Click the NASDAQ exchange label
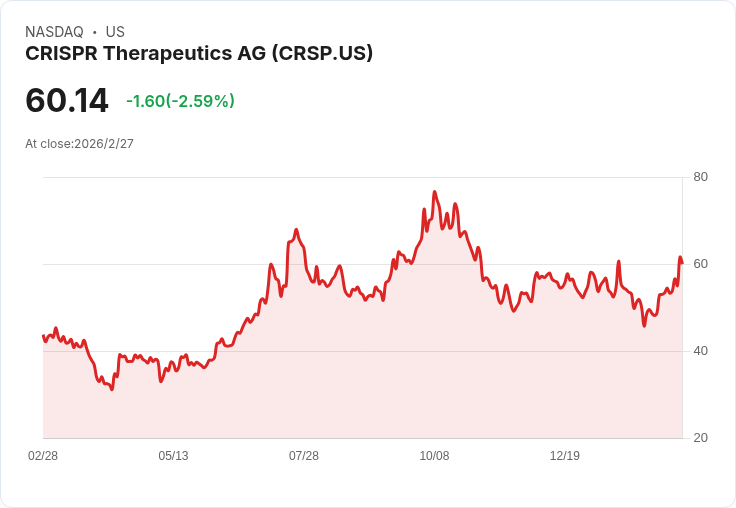736x508 pixels. coord(54,31)
